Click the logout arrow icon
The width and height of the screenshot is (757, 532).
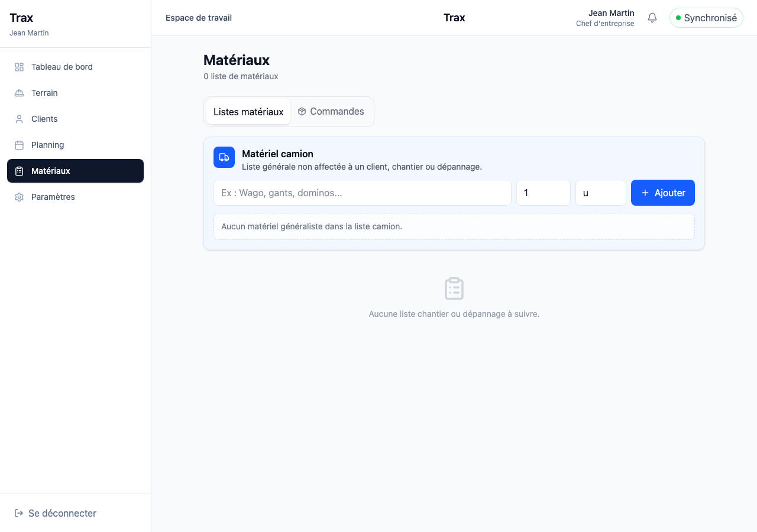[19, 513]
